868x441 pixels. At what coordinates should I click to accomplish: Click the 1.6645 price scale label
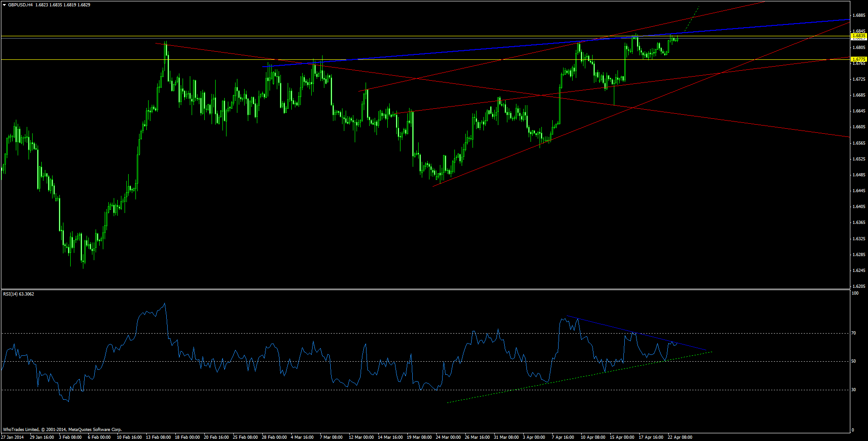point(859,111)
